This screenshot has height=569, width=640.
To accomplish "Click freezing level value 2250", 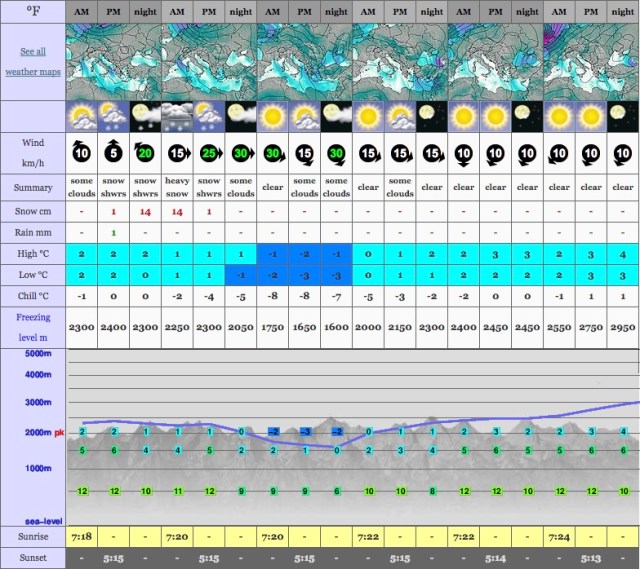I will (177, 327).
